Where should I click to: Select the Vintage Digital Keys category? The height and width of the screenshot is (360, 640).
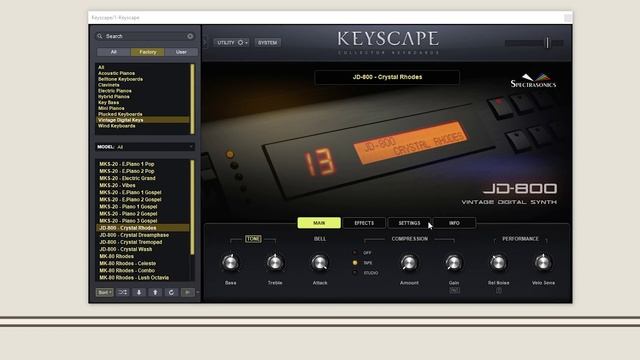coord(143,120)
